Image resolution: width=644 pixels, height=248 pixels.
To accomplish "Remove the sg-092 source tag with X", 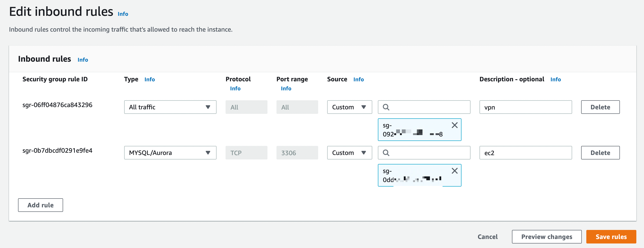I will point(454,125).
